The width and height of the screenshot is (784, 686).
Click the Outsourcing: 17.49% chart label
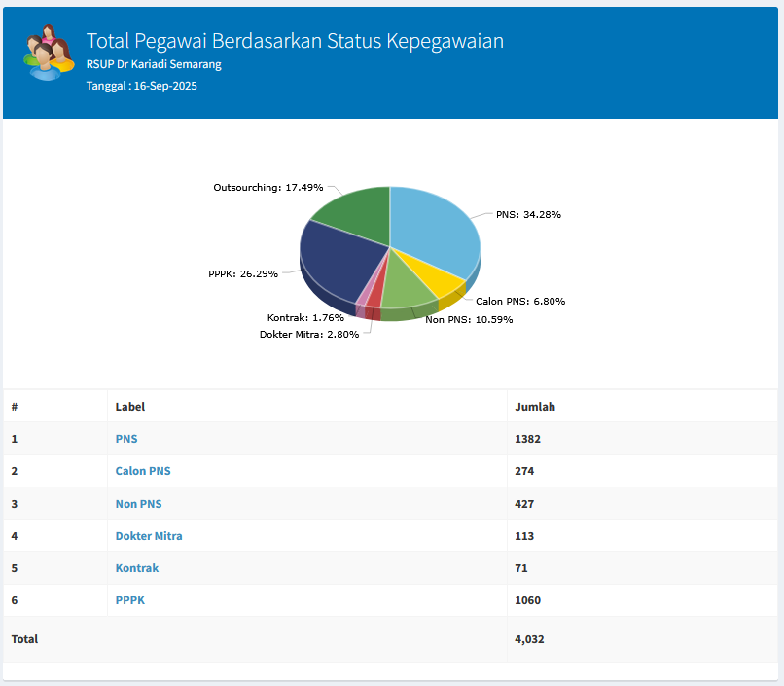[267, 186]
